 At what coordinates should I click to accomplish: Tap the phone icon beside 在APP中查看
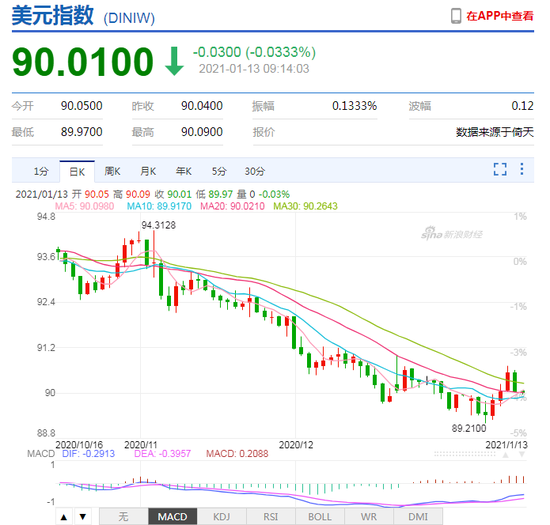456,16
